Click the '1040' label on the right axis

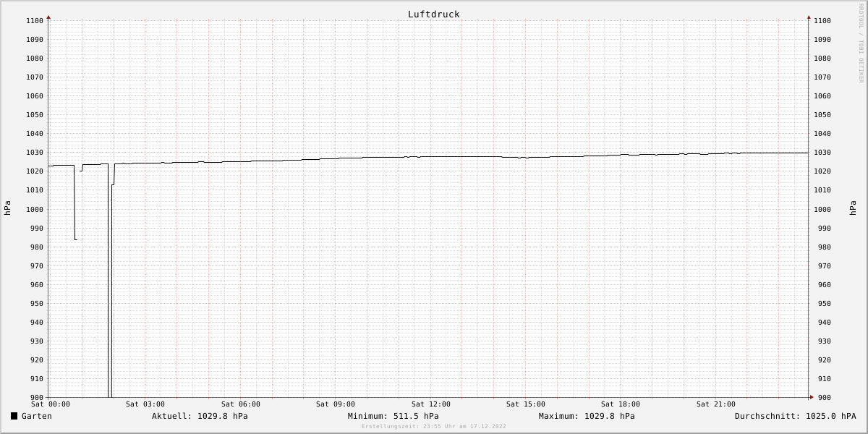click(x=822, y=134)
